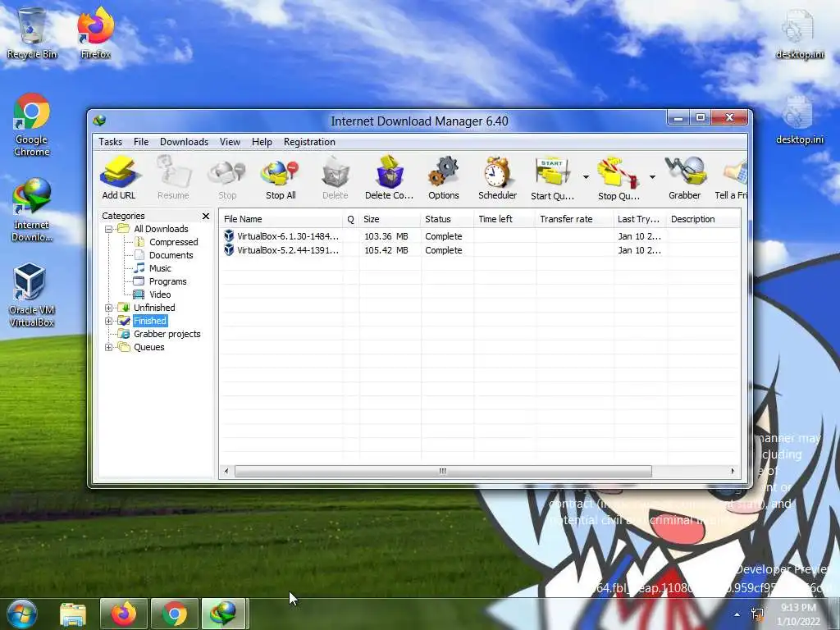
Task: Sort by the Q column header
Action: click(x=351, y=219)
